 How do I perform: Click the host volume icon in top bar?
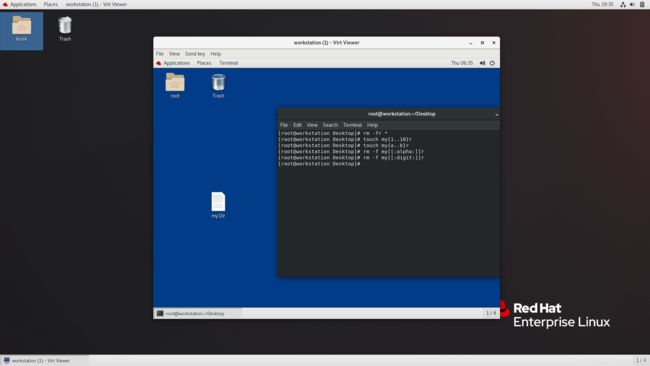pyautogui.click(x=632, y=5)
